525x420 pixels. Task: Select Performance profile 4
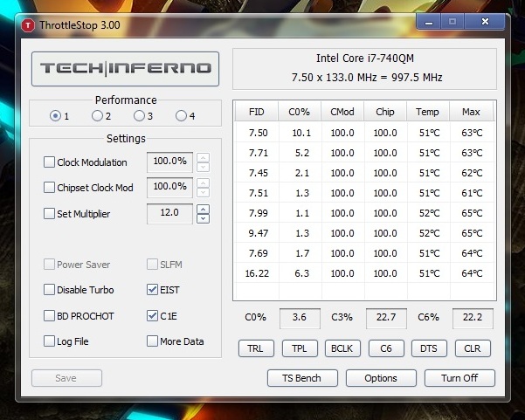click(x=181, y=116)
